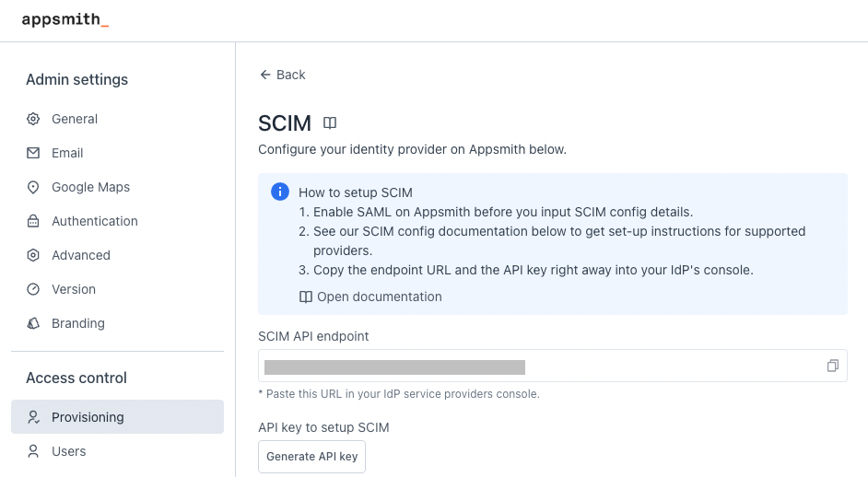Click the Advanced settings hexagon icon

click(x=33, y=255)
